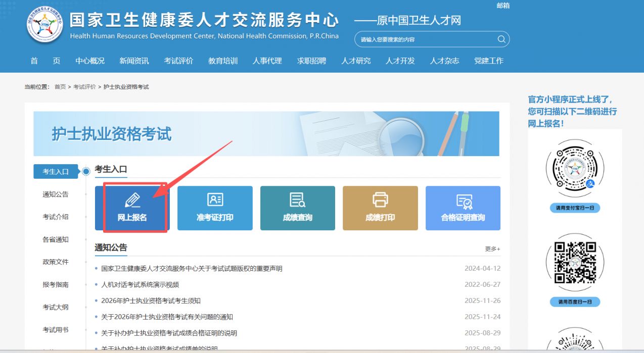Click 首页 in the breadcrumb trail

tap(60, 86)
